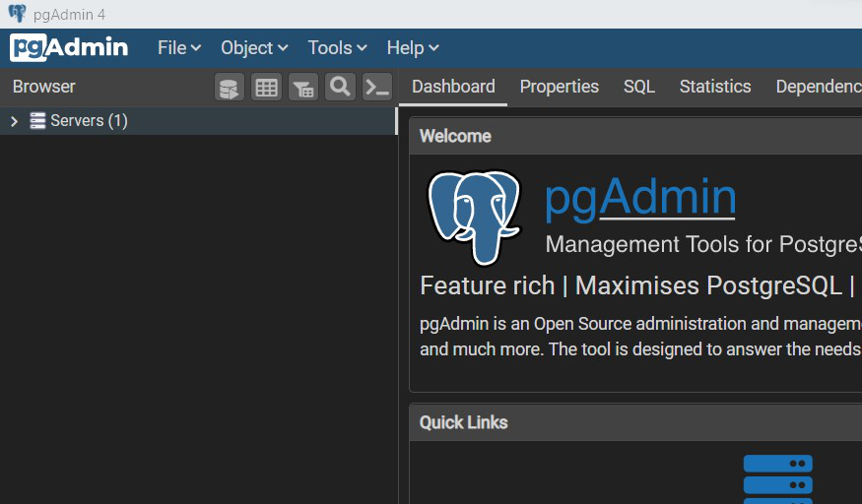The image size is (862, 504).
Task: Open the Tools dropdown menu
Action: [x=337, y=48]
